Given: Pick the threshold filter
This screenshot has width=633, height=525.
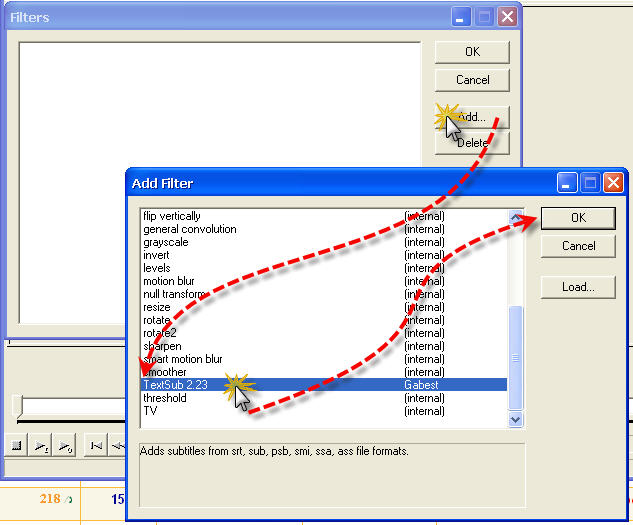Looking at the screenshot, I should (164, 398).
